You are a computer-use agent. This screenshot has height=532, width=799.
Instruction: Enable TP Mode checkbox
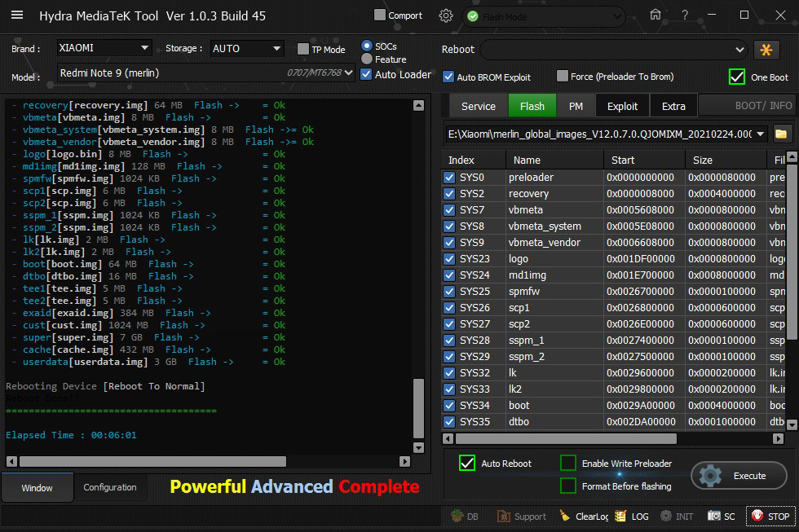point(303,49)
